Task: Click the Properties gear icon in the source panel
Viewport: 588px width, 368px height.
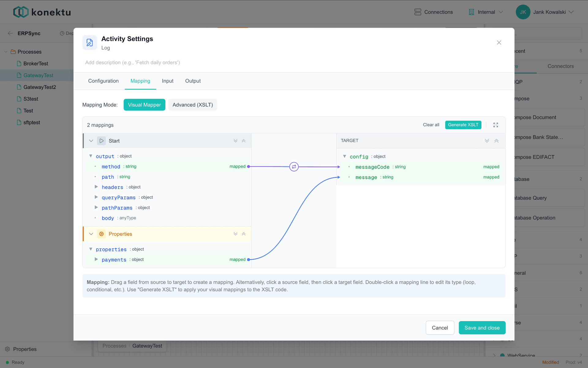Action: point(101,234)
